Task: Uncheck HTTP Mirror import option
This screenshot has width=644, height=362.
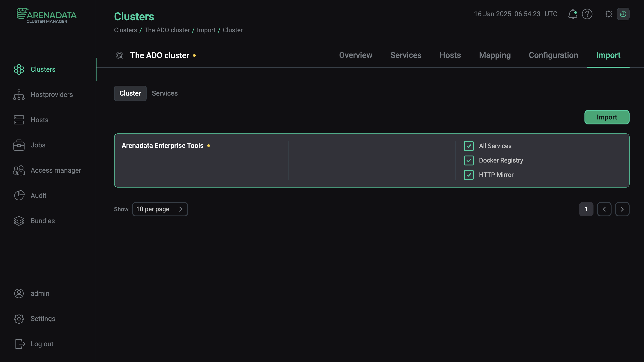Action: 469,175
